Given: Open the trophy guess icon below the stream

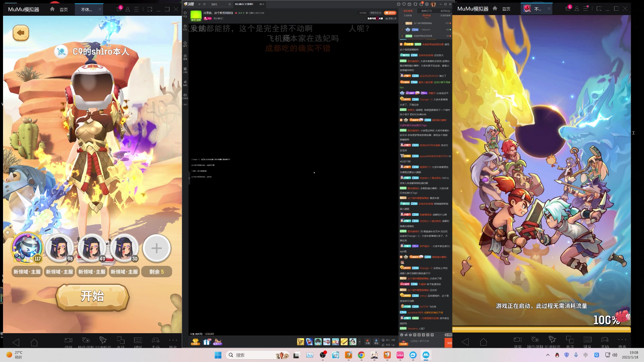Looking at the screenshot, I should tap(196, 342).
